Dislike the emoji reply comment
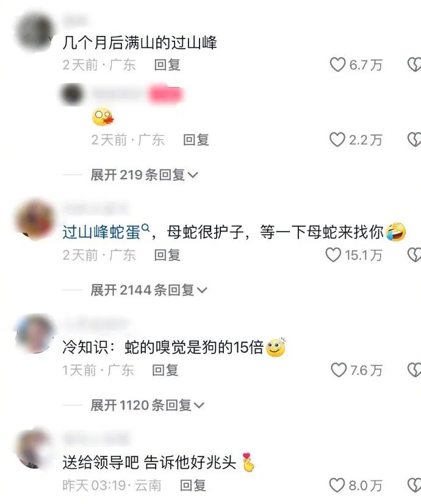This screenshot has height=504, width=421. coord(414,140)
